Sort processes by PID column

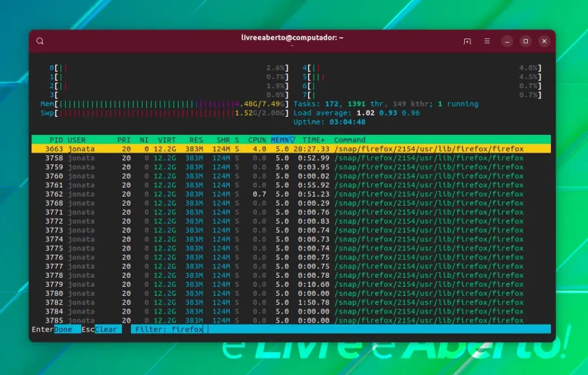56,140
